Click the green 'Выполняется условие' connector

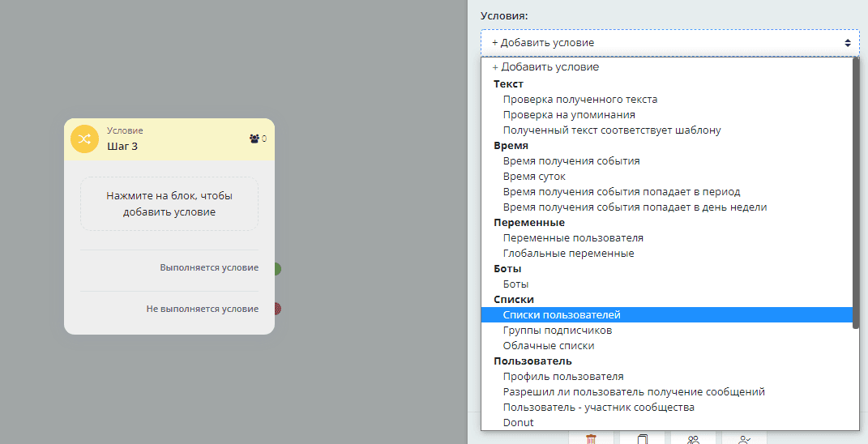tap(276, 268)
